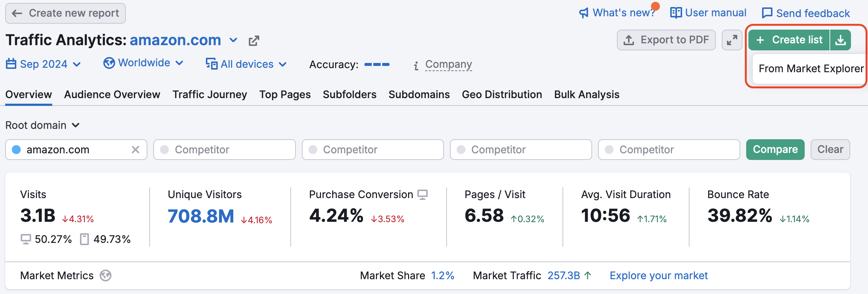Click the fullscreen expand icon
The image size is (868, 294).
point(732,40)
